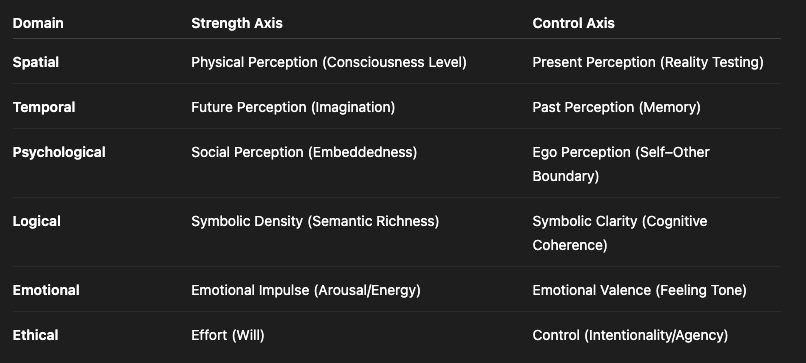Click the Logical domain row label

pyautogui.click(x=36, y=222)
